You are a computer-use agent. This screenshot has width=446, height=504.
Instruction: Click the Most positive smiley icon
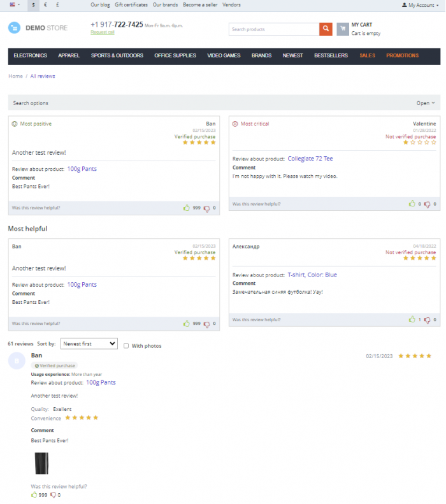click(15, 124)
